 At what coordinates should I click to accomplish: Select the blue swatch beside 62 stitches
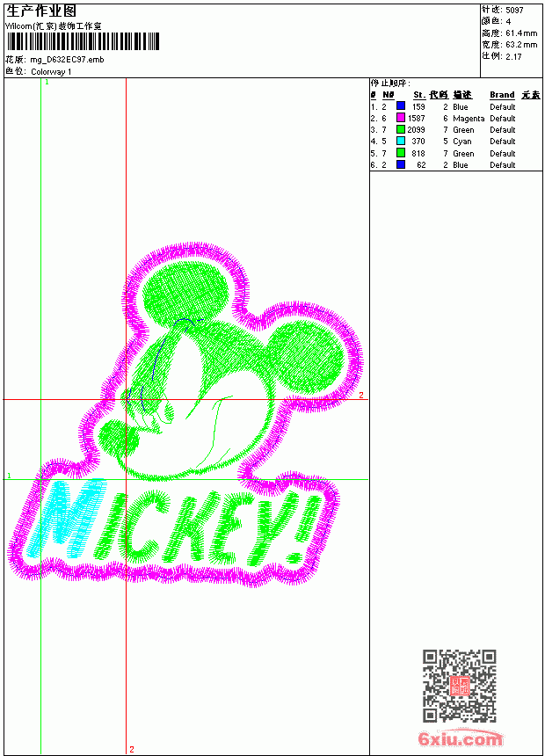(400, 164)
